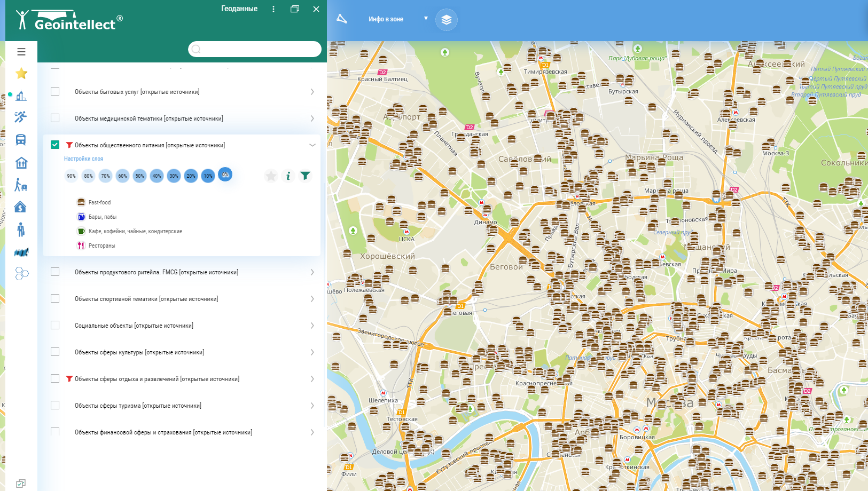
Task: Click the Рестораны legend label
Action: (x=101, y=245)
